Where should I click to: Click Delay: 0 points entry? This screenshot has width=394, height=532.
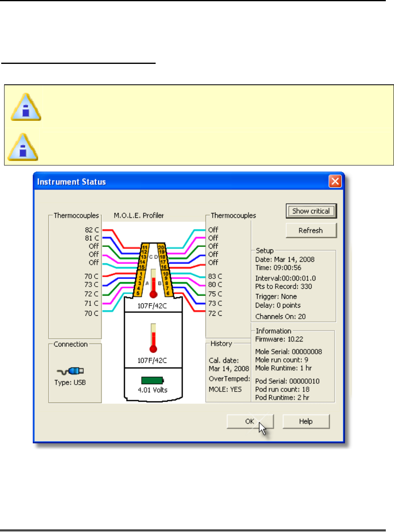[278, 305]
